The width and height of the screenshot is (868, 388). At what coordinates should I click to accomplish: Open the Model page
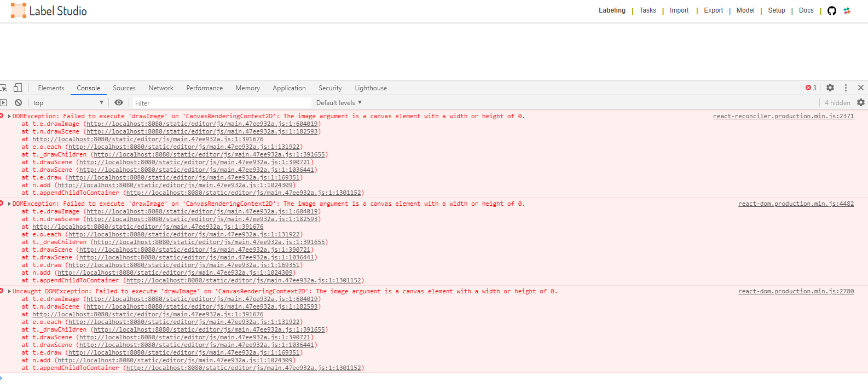coord(745,10)
